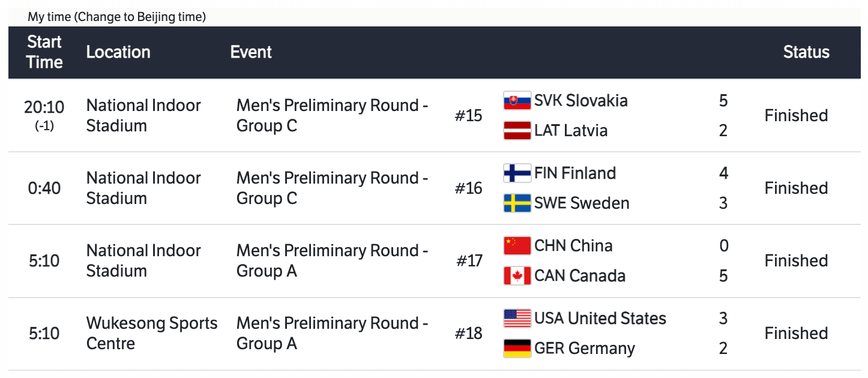The height and width of the screenshot is (378, 868).
Task: Open USA United States team link
Action: click(x=600, y=319)
